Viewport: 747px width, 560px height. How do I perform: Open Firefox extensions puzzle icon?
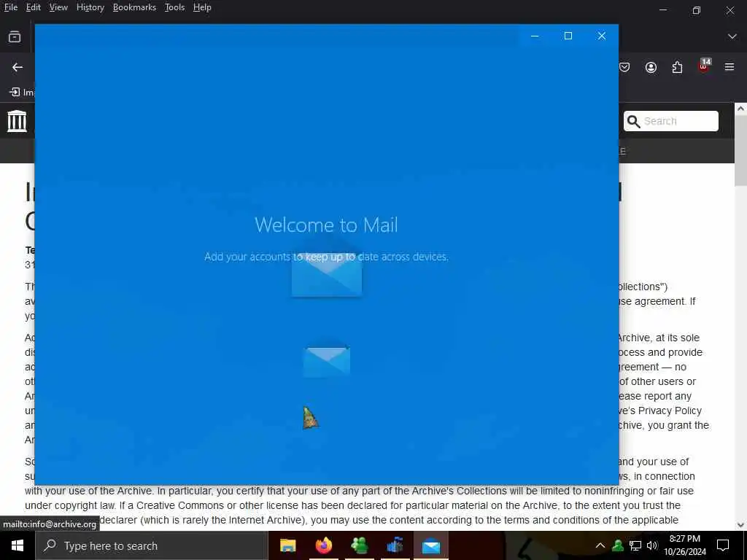[677, 67]
